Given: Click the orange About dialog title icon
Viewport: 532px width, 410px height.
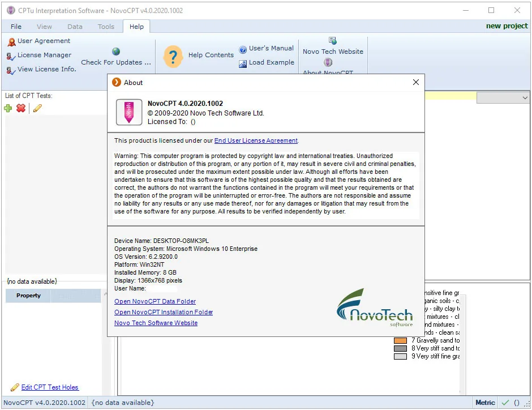Looking at the screenshot, I should [117, 82].
